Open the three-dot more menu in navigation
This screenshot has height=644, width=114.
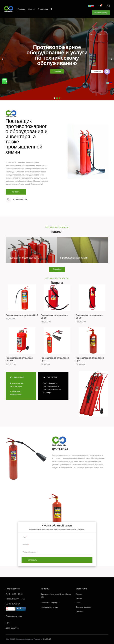point(52,9)
